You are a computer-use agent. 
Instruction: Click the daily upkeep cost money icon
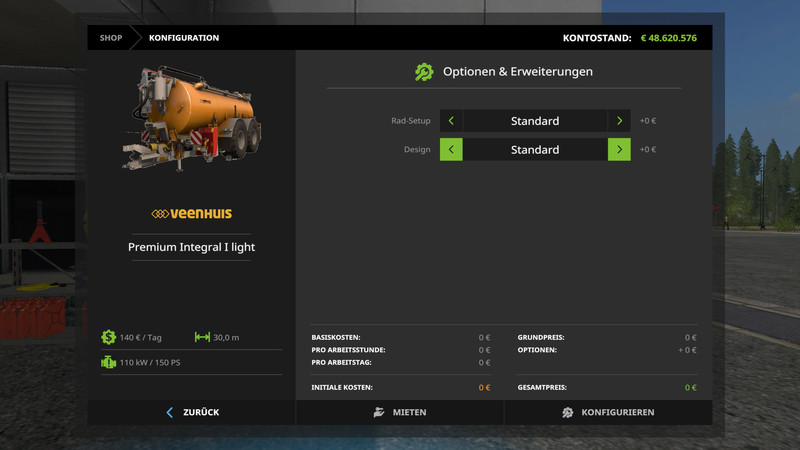[x=108, y=337]
